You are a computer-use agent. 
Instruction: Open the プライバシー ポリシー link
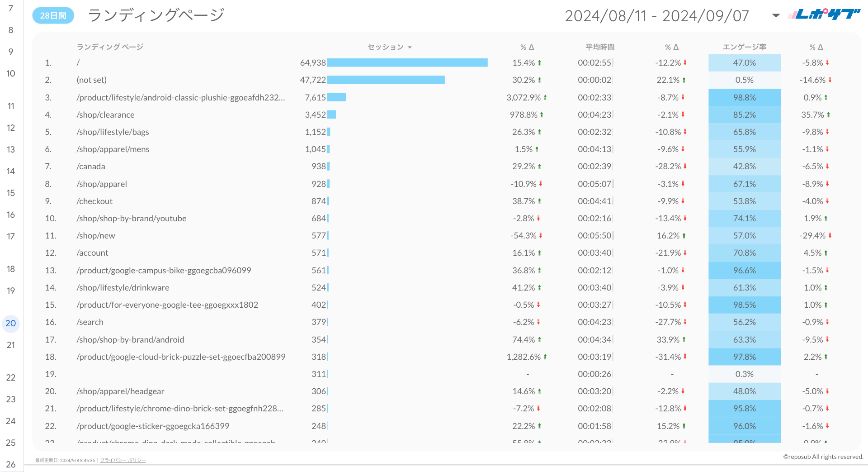[x=123, y=460]
